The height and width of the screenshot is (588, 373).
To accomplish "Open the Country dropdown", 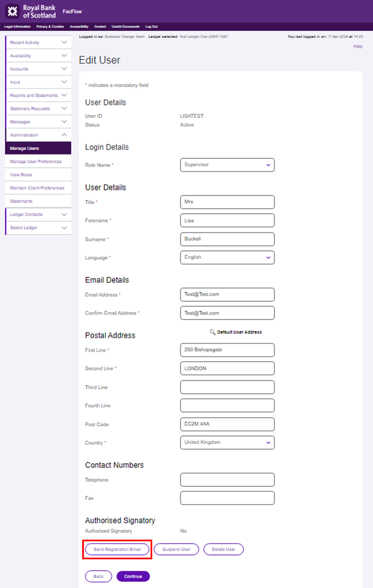I will [227, 442].
